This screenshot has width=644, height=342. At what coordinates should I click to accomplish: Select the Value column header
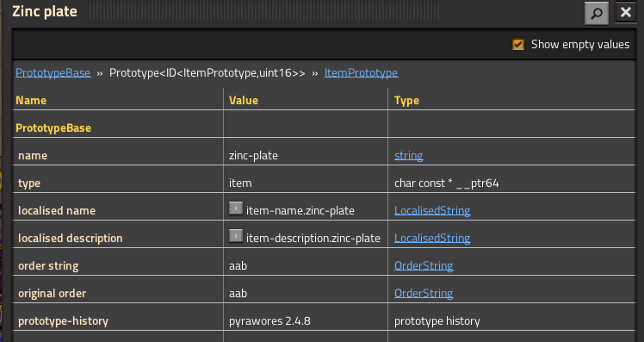click(244, 100)
